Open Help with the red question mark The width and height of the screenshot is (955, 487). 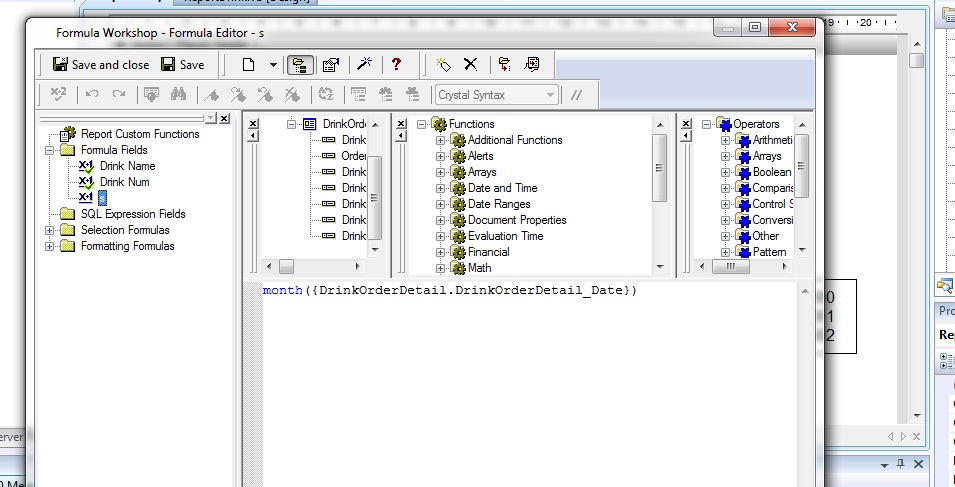(x=396, y=64)
